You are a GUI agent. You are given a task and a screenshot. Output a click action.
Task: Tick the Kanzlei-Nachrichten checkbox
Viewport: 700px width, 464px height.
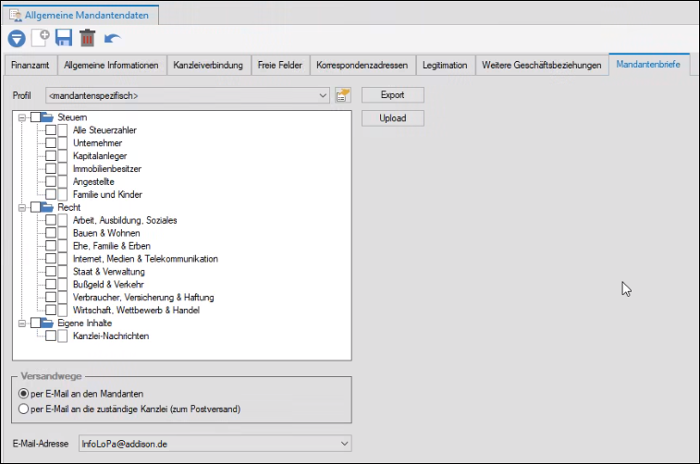(x=50, y=336)
